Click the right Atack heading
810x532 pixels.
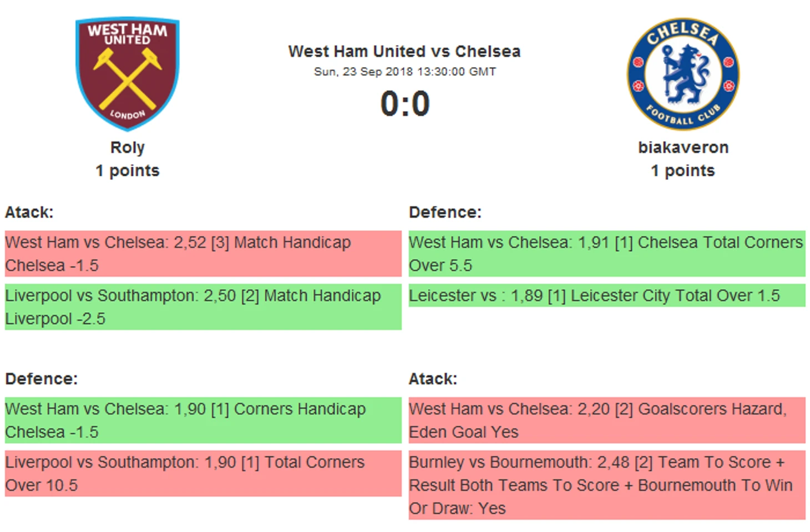pyautogui.click(x=433, y=379)
